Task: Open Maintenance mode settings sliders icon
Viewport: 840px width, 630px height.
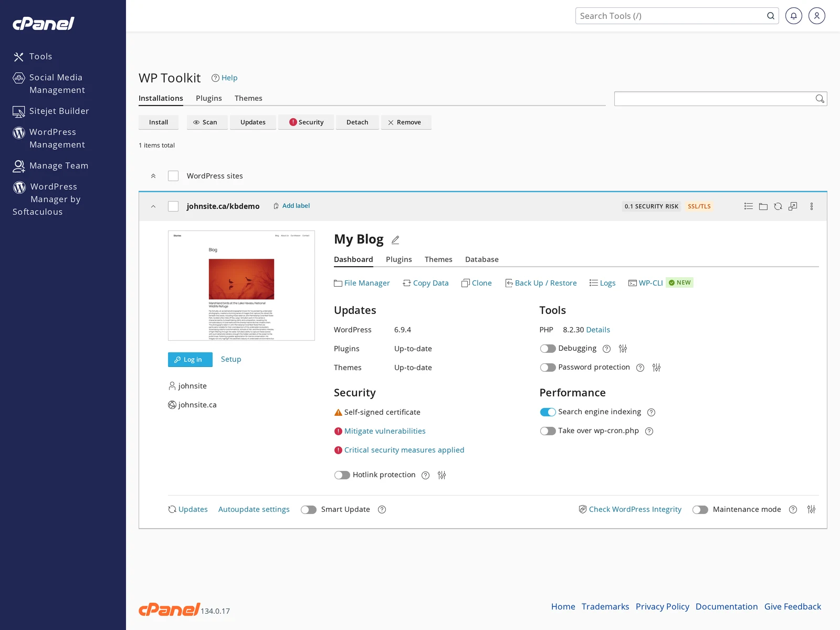Action: click(812, 509)
